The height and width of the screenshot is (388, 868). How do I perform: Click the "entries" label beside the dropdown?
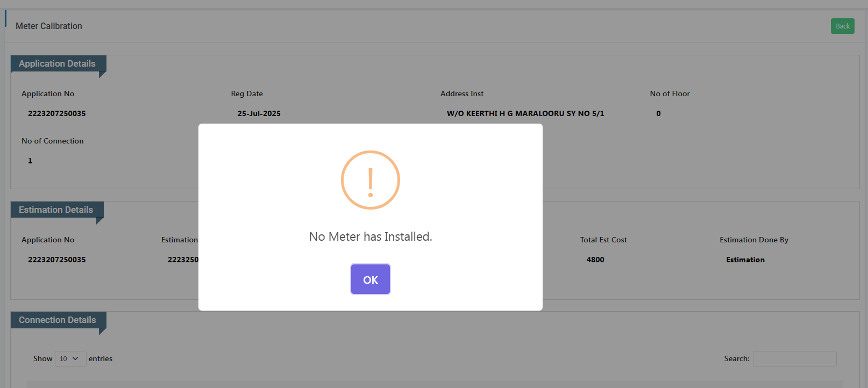(x=101, y=358)
